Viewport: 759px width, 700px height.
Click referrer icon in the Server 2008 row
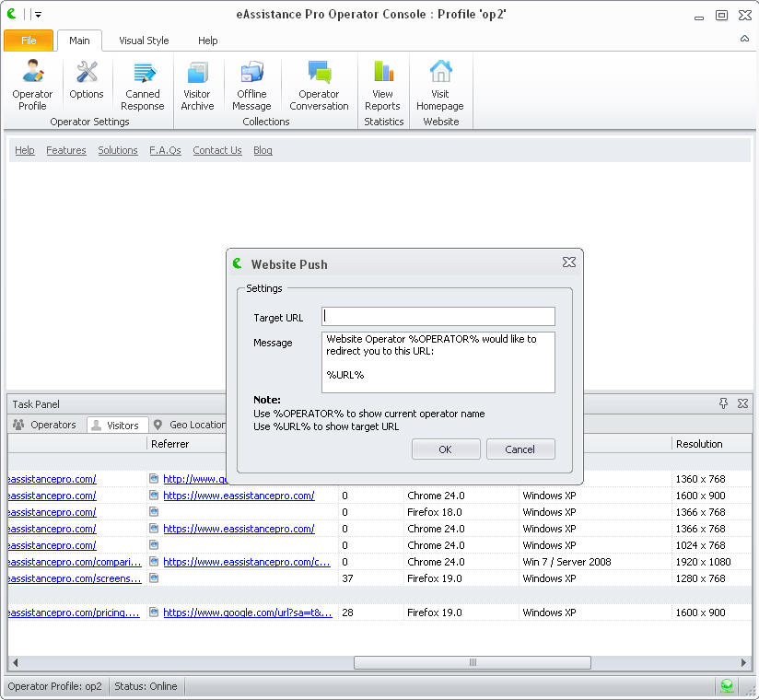click(x=154, y=561)
